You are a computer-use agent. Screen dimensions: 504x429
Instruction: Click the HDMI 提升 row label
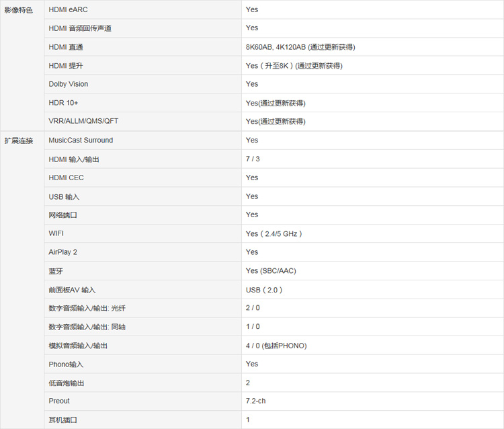tap(66, 66)
